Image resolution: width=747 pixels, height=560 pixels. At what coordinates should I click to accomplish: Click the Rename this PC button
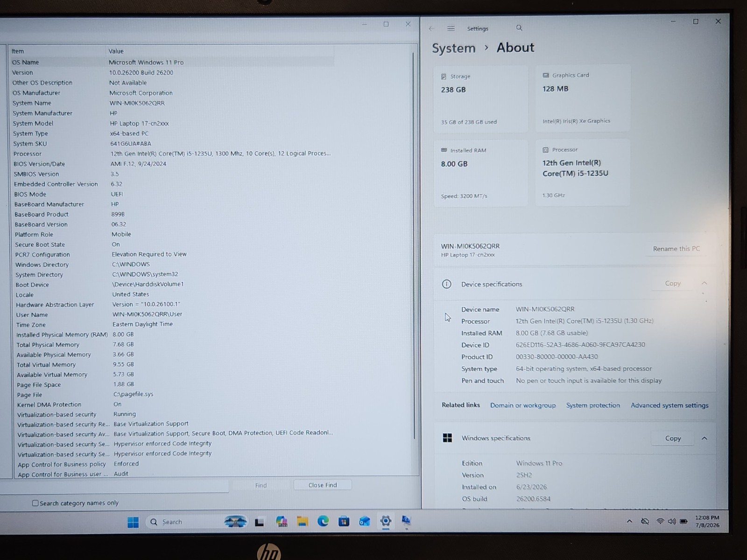tap(676, 249)
